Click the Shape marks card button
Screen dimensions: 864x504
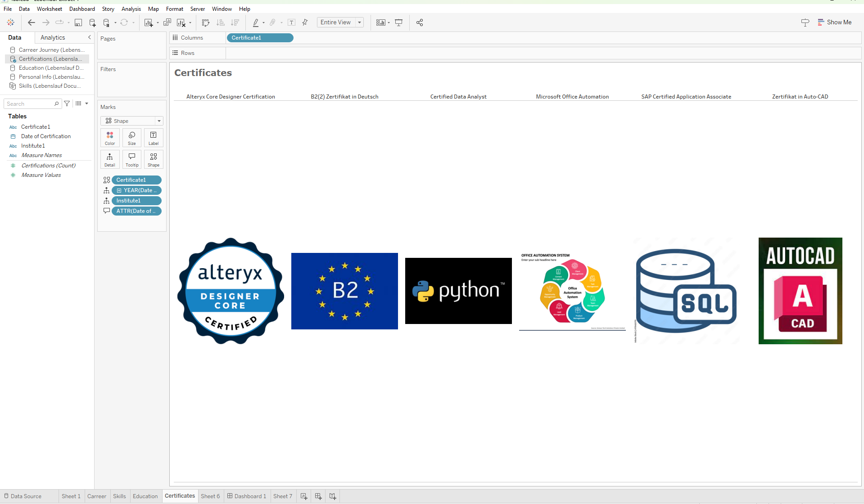click(154, 159)
